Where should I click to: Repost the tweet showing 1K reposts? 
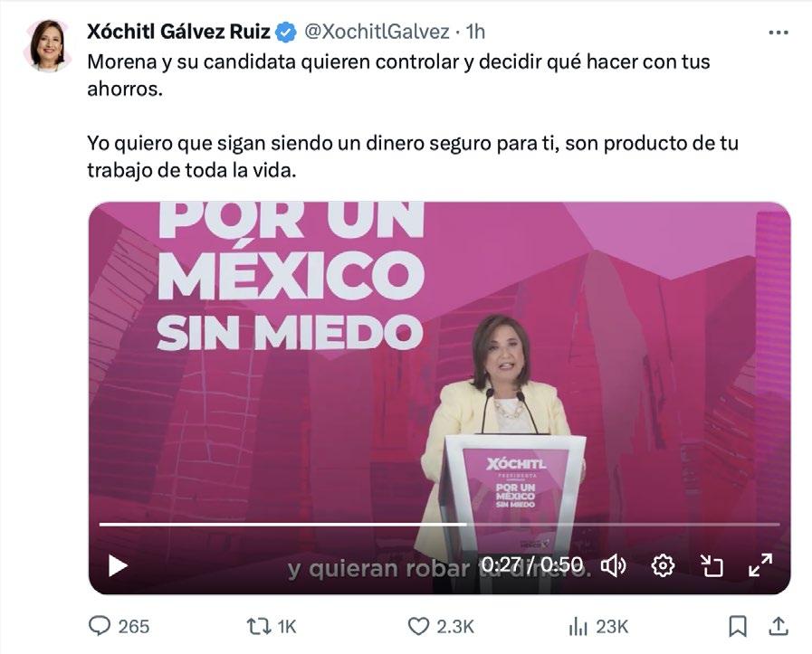tap(272, 627)
